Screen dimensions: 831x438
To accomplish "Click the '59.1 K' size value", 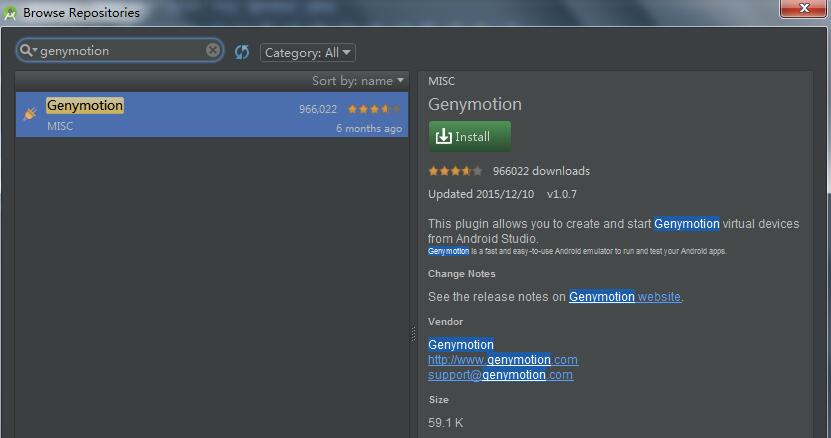I will point(446,423).
